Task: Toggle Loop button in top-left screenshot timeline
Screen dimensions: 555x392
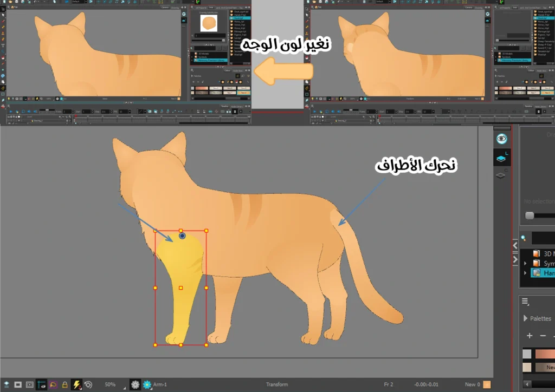Action: [x=23, y=112]
